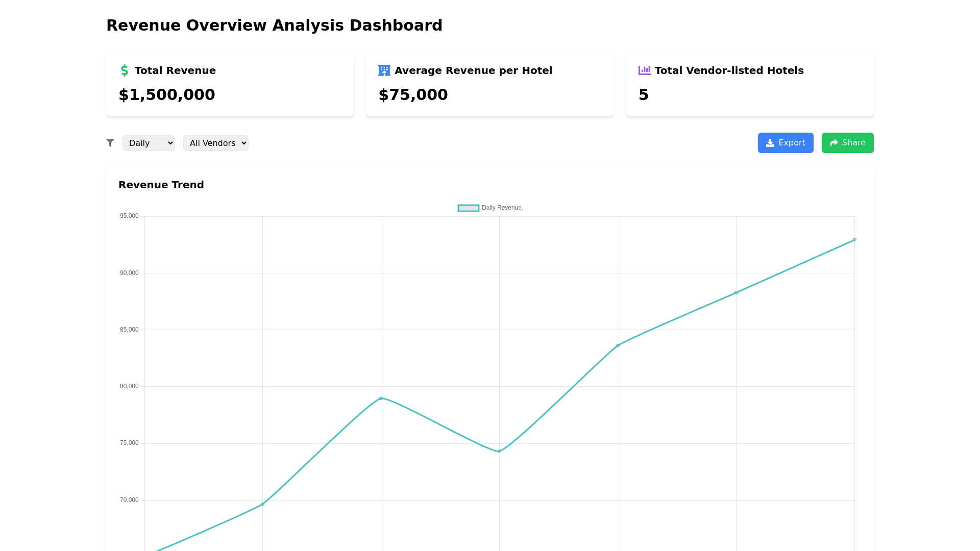Open the All Vendors dropdown
Image resolution: width=980 pixels, height=551 pixels.
[215, 143]
